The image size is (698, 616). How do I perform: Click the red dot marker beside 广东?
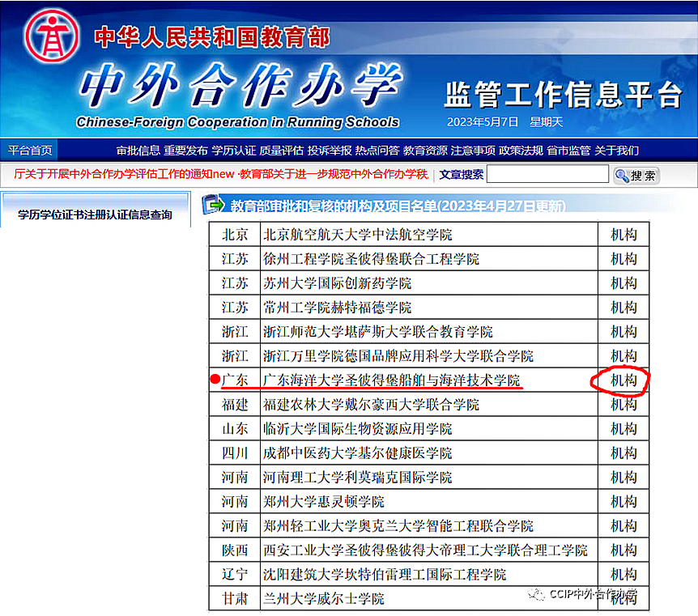tap(215, 379)
